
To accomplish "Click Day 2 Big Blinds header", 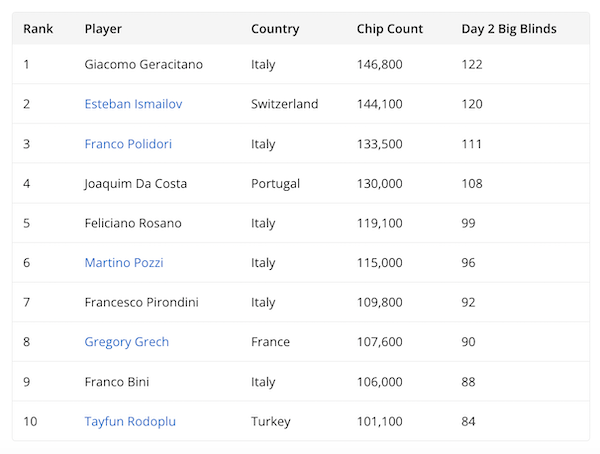I will pos(509,29).
